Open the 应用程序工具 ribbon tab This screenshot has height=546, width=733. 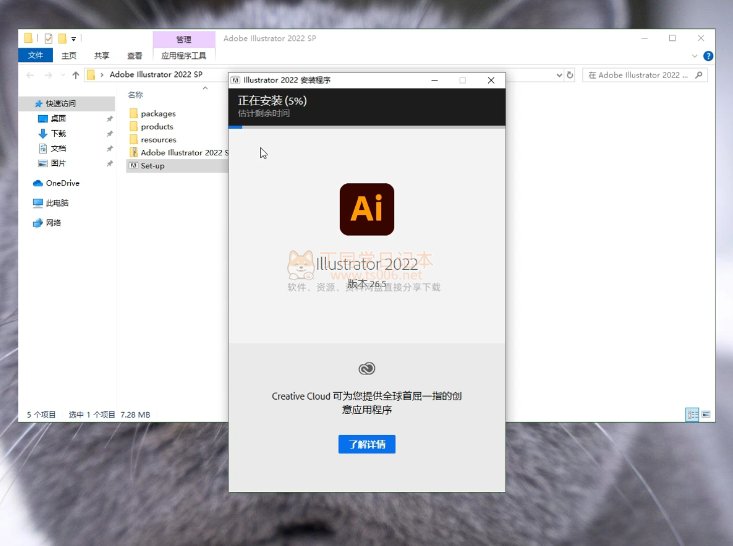click(x=183, y=56)
